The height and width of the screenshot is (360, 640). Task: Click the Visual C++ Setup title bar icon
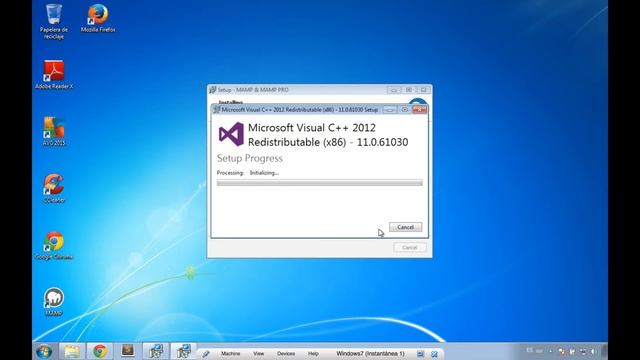pyautogui.click(x=217, y=109)
